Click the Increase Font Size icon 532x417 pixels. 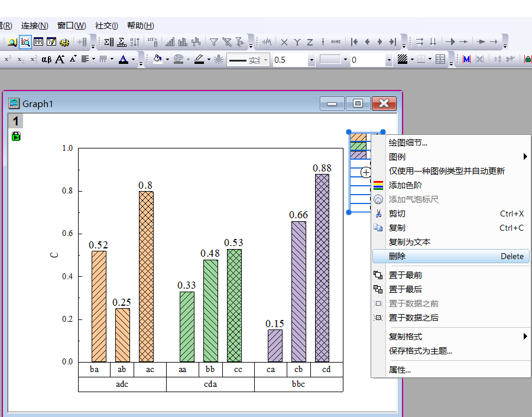point(60,59)
